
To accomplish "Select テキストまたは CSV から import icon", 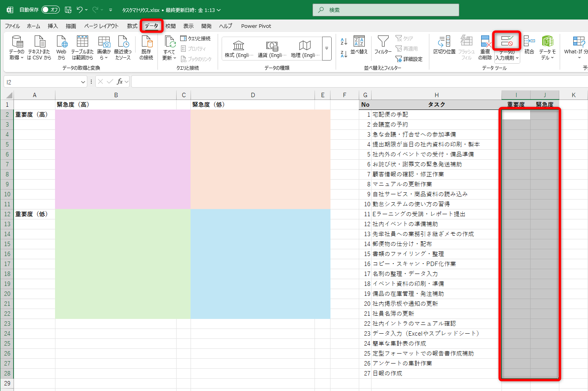I will click(x=39, y=48).
